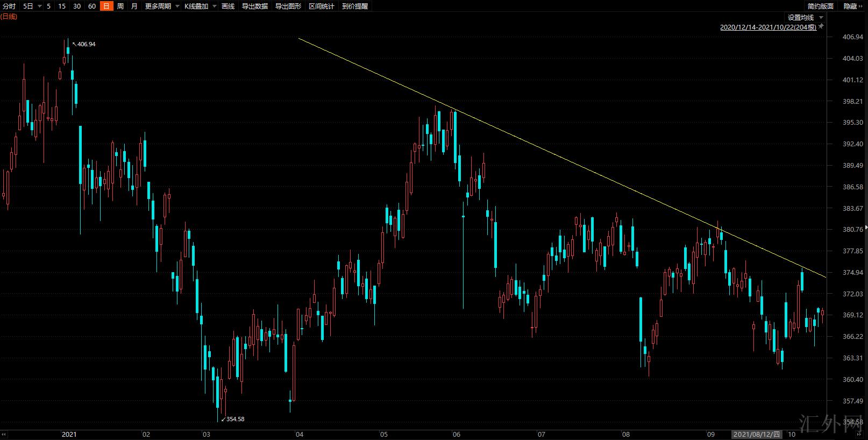The width and height of the screenshot is (868, 440).
Task: Open the 到价提醒 price alert
Action: pyautogui.click(x=355, y=6)
